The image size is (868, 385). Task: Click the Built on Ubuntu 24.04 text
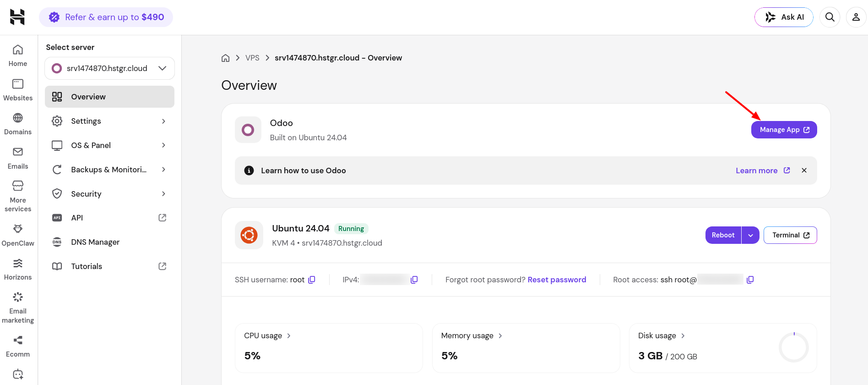pyautogui.click(x=308, y=137)
